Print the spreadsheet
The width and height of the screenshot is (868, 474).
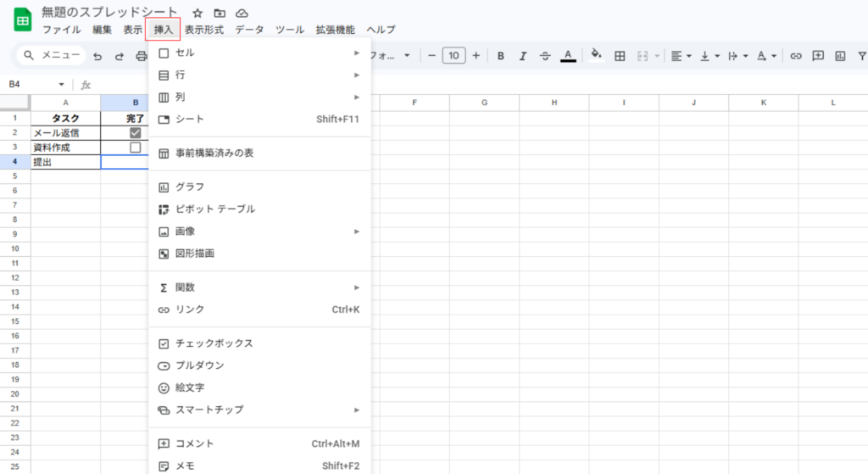tap(142, 56)
